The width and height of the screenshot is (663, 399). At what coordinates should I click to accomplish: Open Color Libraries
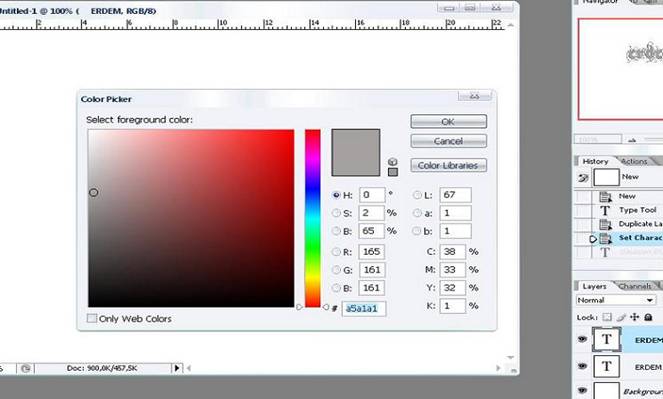click(x=449, y=165)
